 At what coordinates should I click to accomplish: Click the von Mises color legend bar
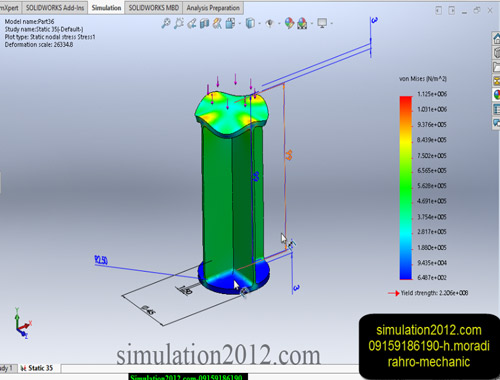point(406,188)
